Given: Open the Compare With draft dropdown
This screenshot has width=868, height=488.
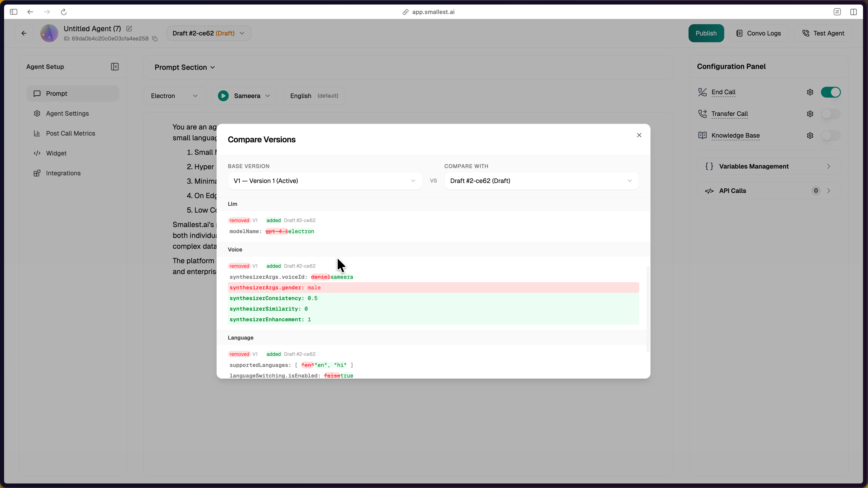Looking at the screenshot, I should pyautogui.click(x=541, y=181).
